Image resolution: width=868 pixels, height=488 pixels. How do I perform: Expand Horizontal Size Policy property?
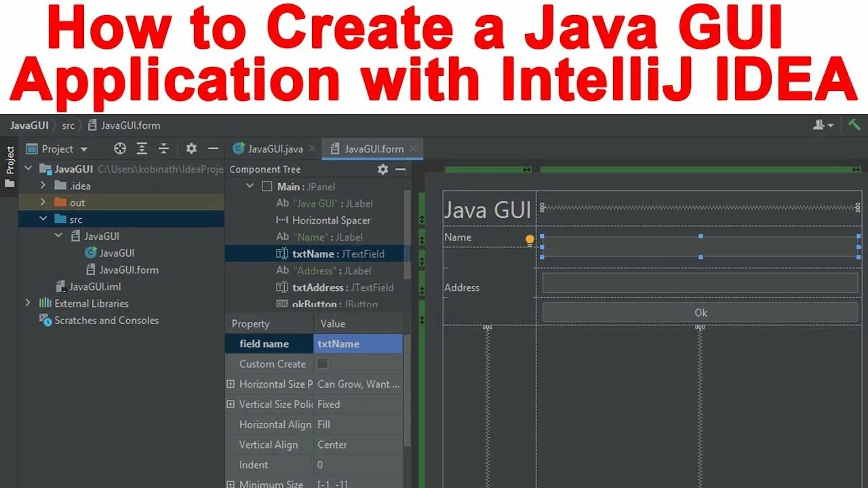(x=231, y=384)
